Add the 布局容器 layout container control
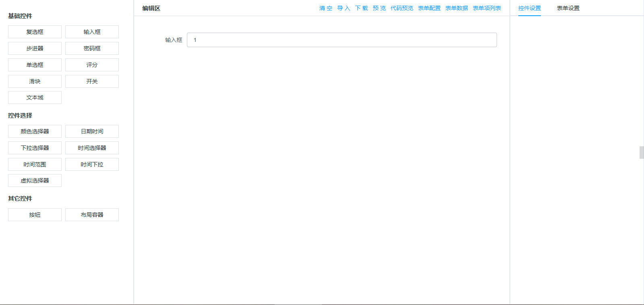The width and height of the screenshot is (644, 305). coord(92,215)
